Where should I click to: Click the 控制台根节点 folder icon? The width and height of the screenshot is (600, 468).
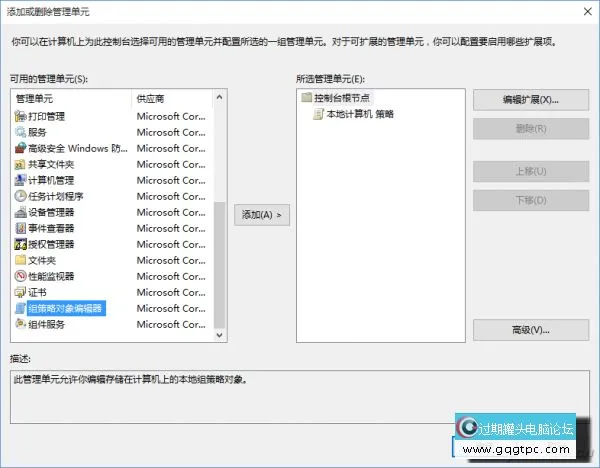tap(307, 97)
